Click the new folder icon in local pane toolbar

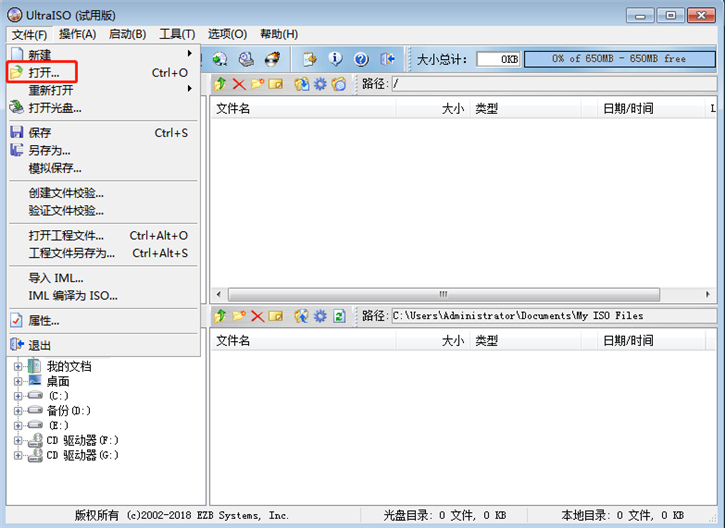[239, 316]
